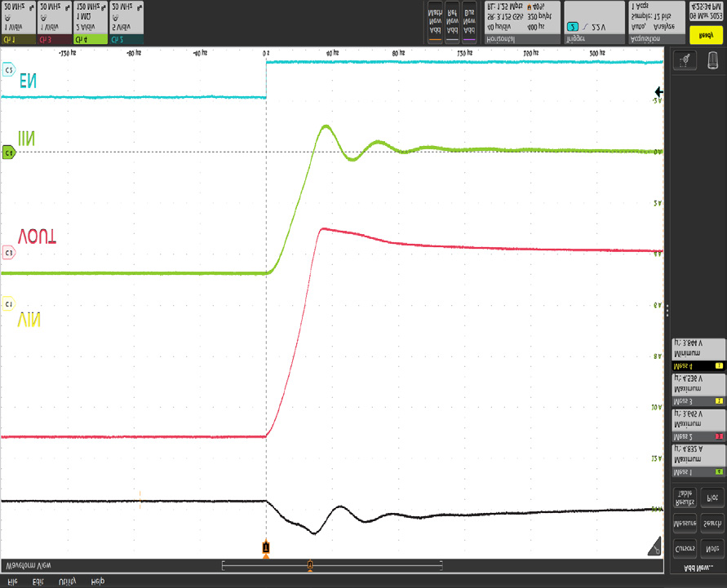This screenshot has height=588, width=727.
Task: Click the C1 VIN channel handle
Action: [x=9, y=303]
